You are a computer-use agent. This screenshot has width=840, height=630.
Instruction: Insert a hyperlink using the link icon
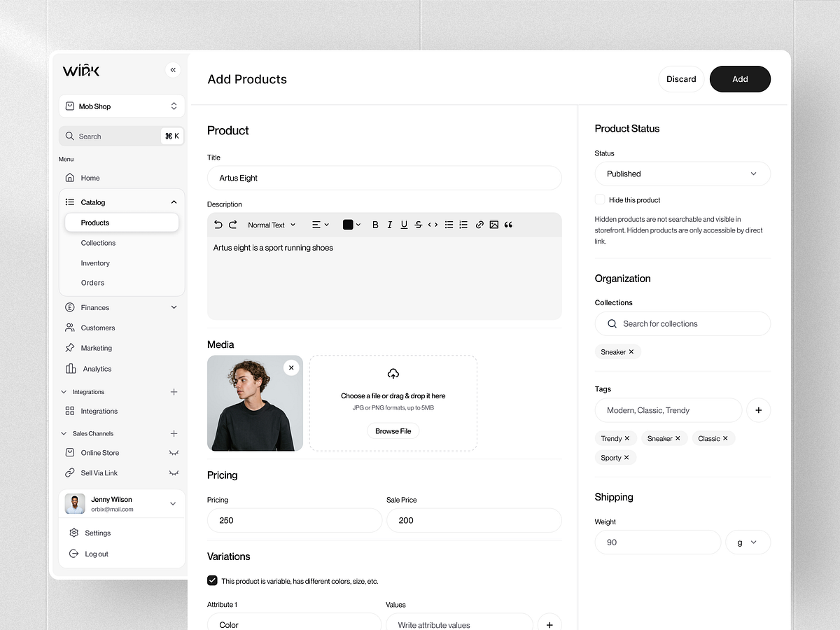(x=479, y=224)
